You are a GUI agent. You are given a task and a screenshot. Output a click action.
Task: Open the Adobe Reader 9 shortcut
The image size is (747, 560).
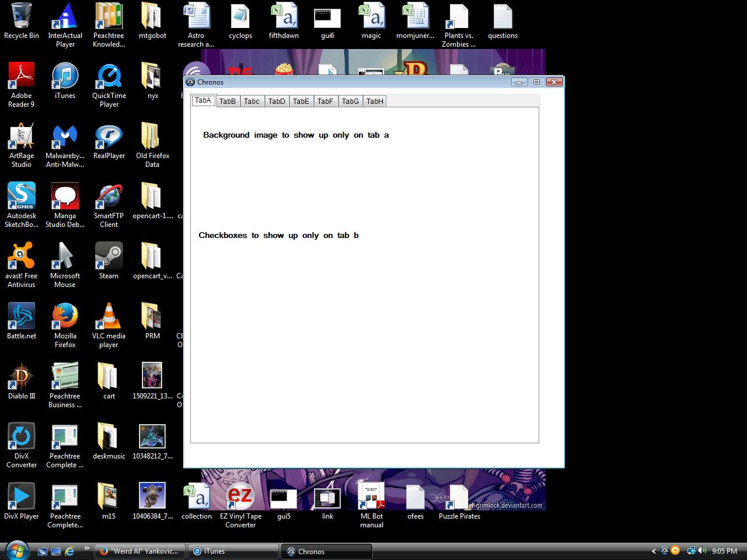tap(22, 78)
